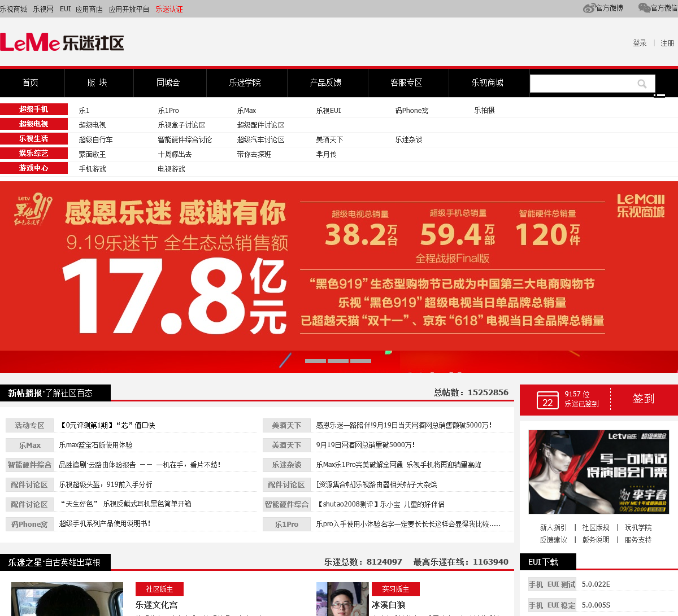The width and height of the screenshot is (678, 616).
Task: Open the 玩机学院 link
Action: coord(638,528)
